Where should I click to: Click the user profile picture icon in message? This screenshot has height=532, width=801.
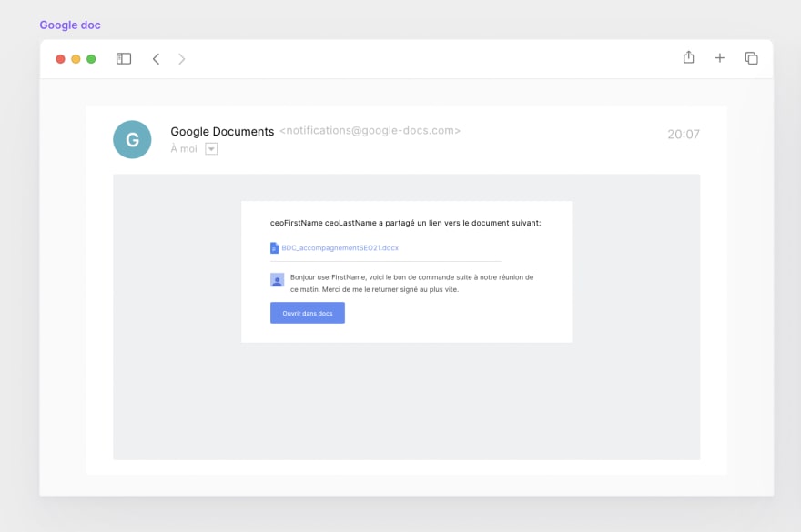[277, 280]
